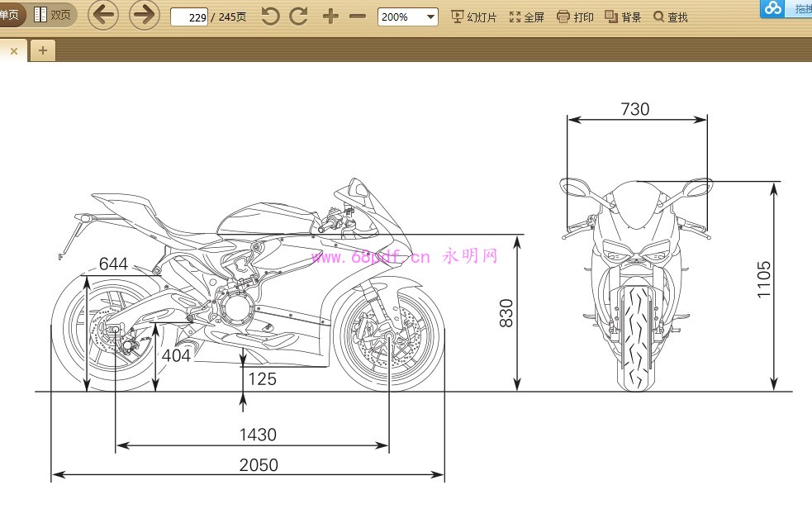Screen dimensions: 812x509
Task: Rotate page counterclockwise
Action: pos(270,17)
